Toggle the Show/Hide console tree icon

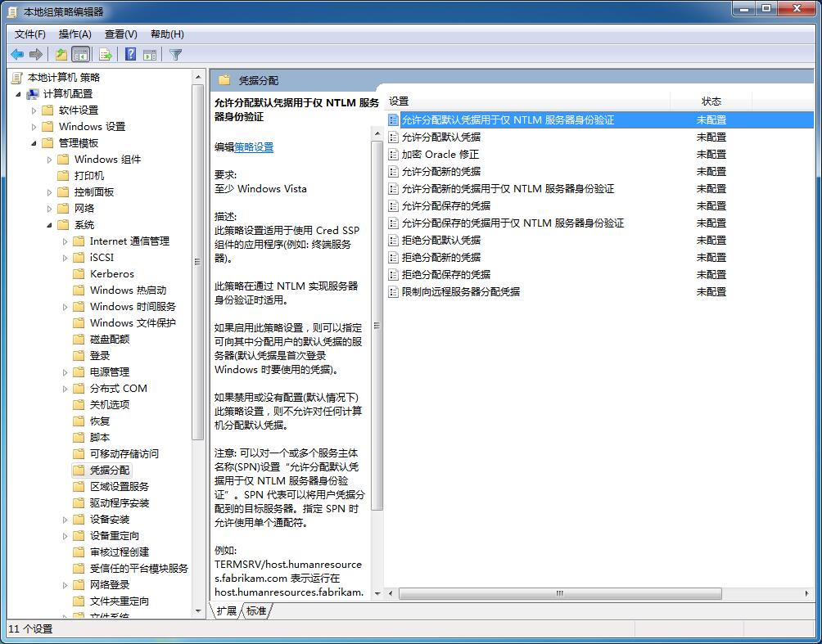point(80,55)
